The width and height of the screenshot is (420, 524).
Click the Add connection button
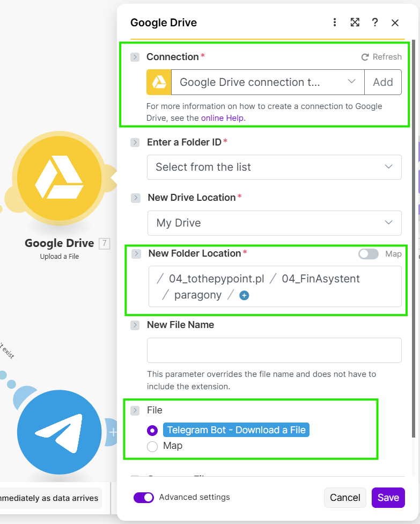(383, 82)
